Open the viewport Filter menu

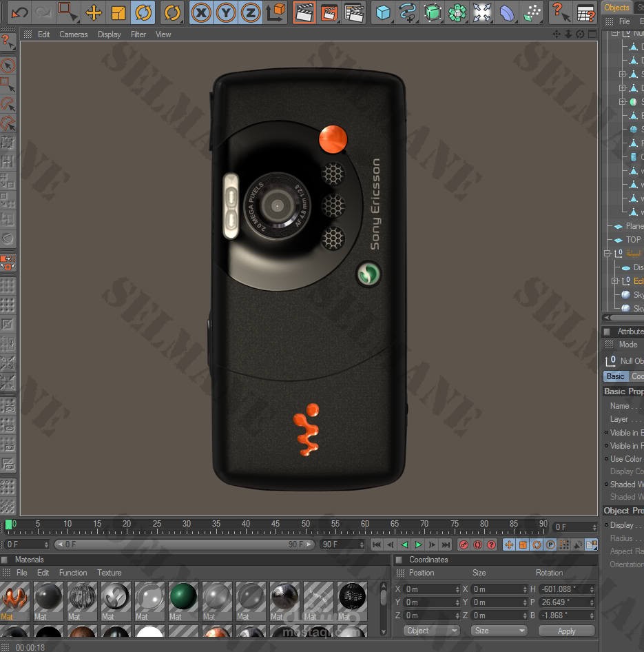138,34
